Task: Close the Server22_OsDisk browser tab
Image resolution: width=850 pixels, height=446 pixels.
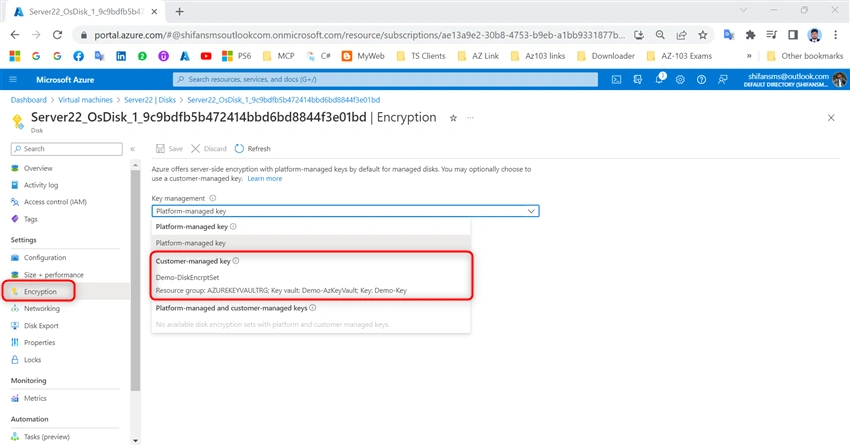Action: pyautogui.click(x=154, y=11)
